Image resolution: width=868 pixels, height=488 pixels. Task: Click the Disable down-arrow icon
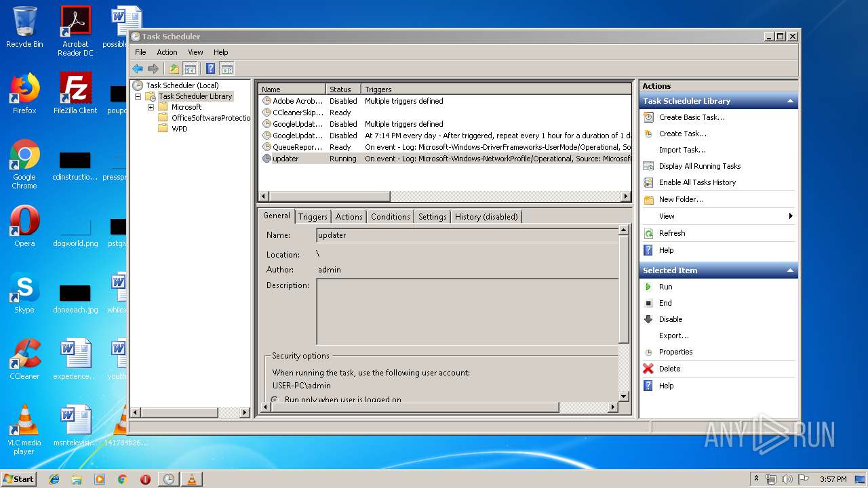(648, 319)
